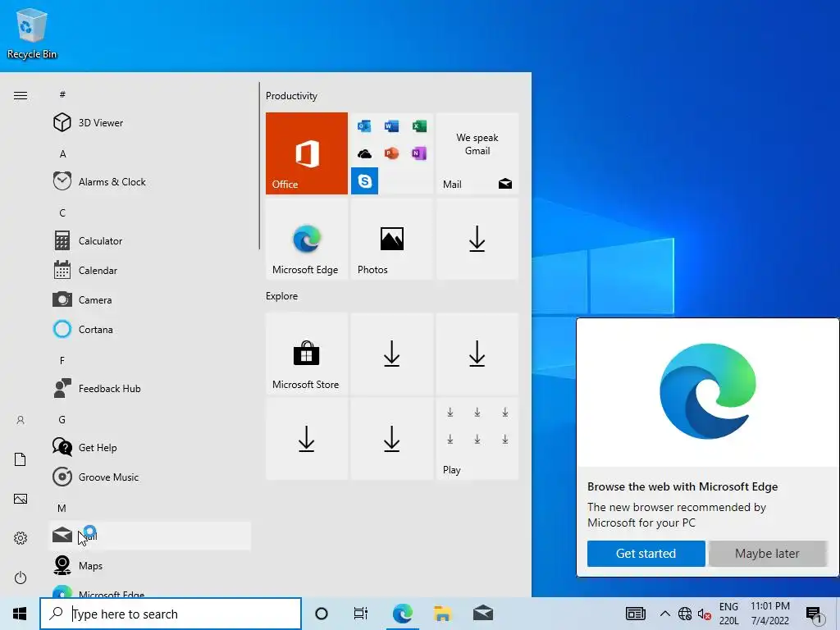Launch Groove Music
The image size is (840, 630).
(x=149, y=477)
